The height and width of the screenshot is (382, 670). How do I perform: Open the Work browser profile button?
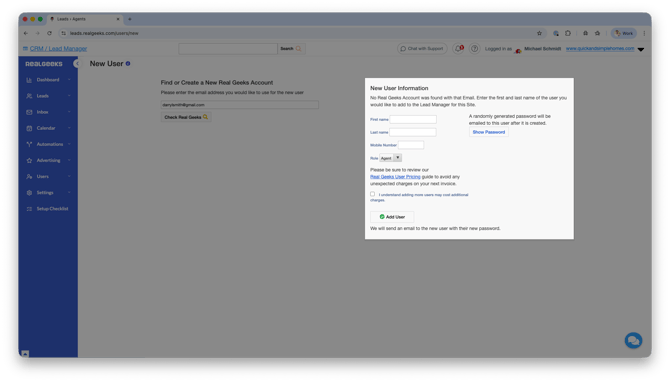coord(624,33)
